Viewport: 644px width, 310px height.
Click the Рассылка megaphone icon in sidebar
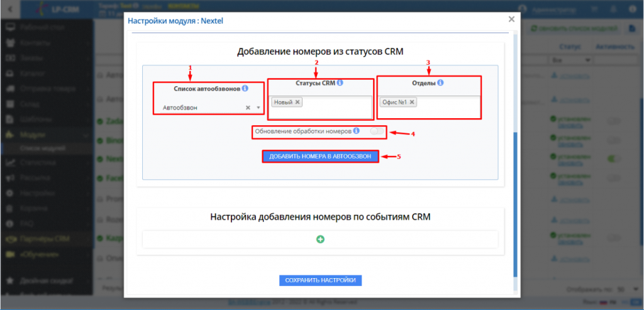point(10,178)
